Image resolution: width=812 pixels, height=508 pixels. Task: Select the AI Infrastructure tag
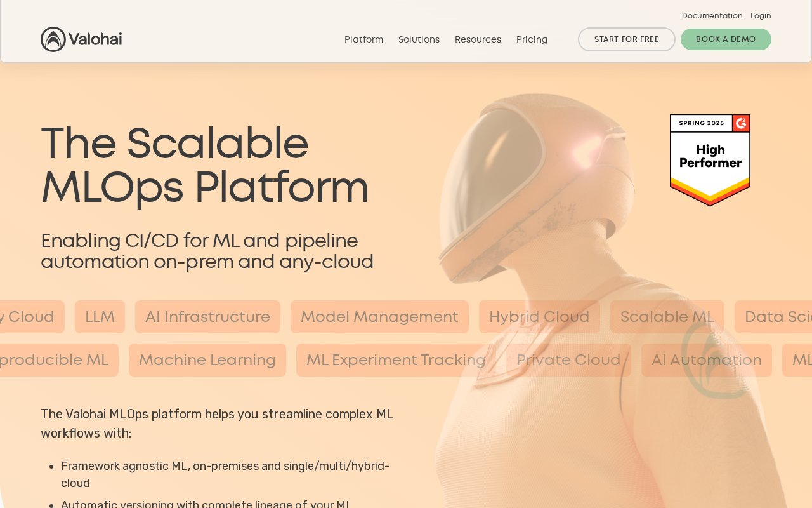207,317
